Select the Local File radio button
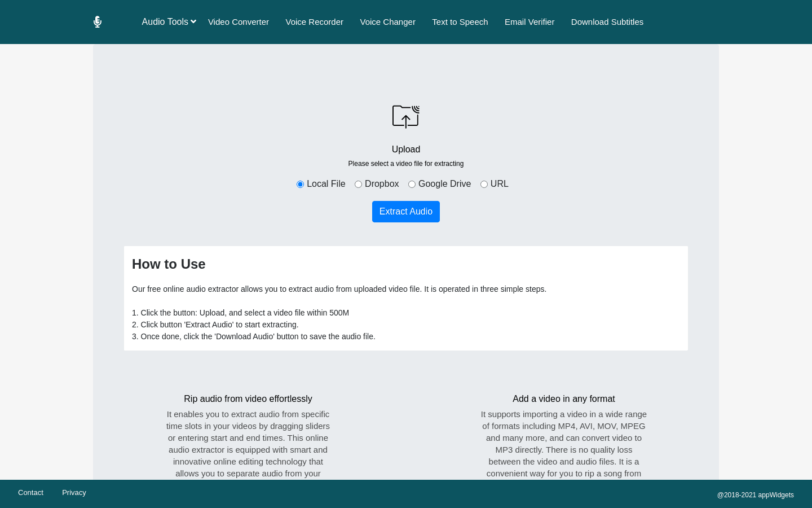This screenshot has width=812, height=508. [300, 184]
